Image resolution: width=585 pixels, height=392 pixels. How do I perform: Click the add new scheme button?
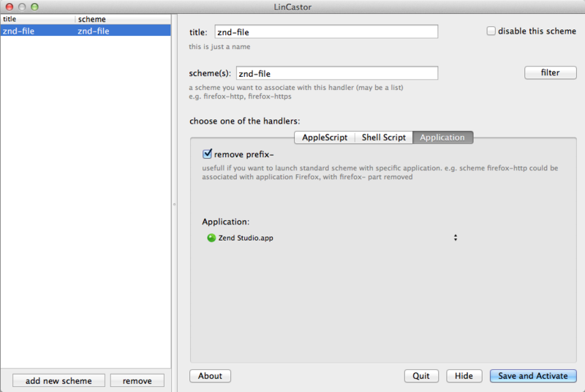tap(58, 381)
